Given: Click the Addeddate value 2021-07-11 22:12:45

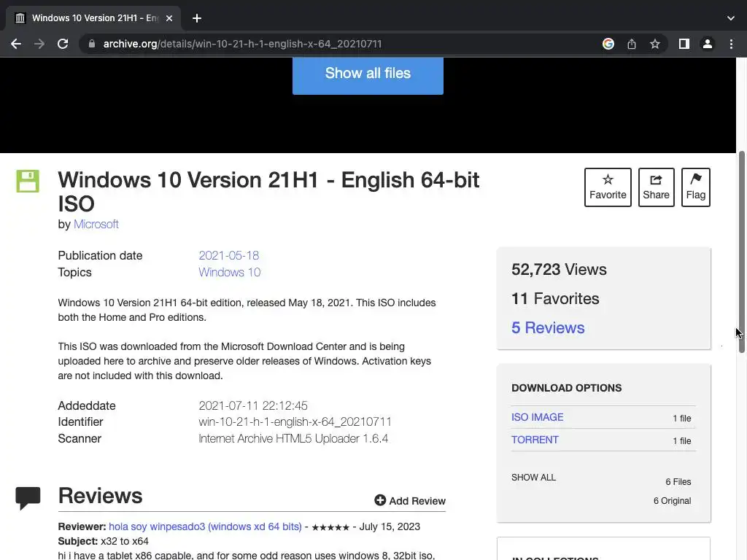Looking at the screenshot, I should click(x=253, y=405).
